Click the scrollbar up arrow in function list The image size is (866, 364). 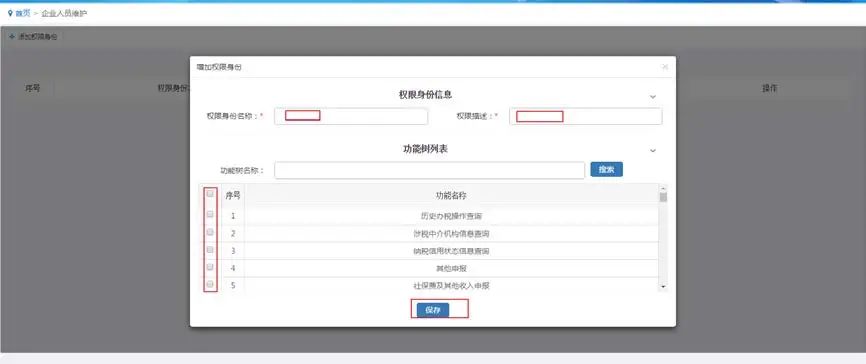pyautogui.click(x=663, y=188)
